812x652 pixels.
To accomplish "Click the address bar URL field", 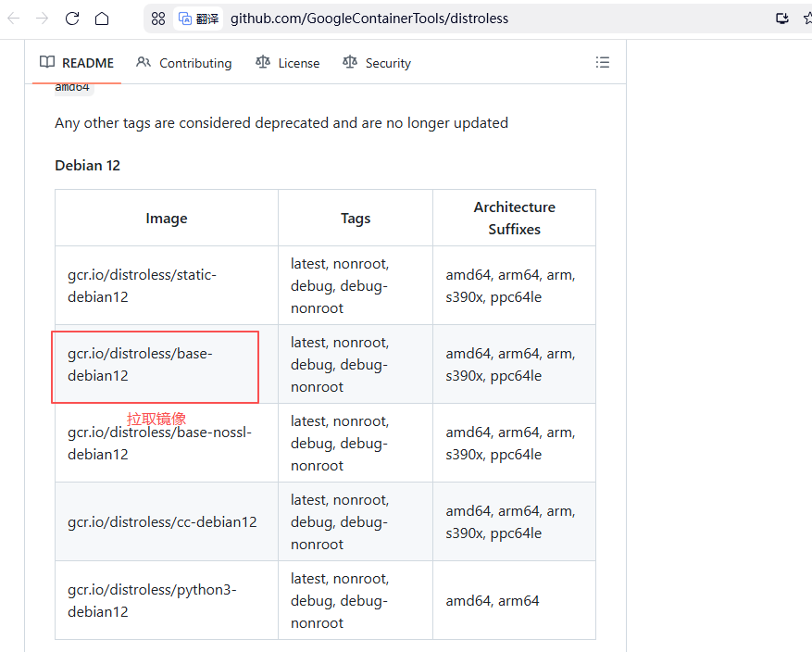I will pos(369,19).
